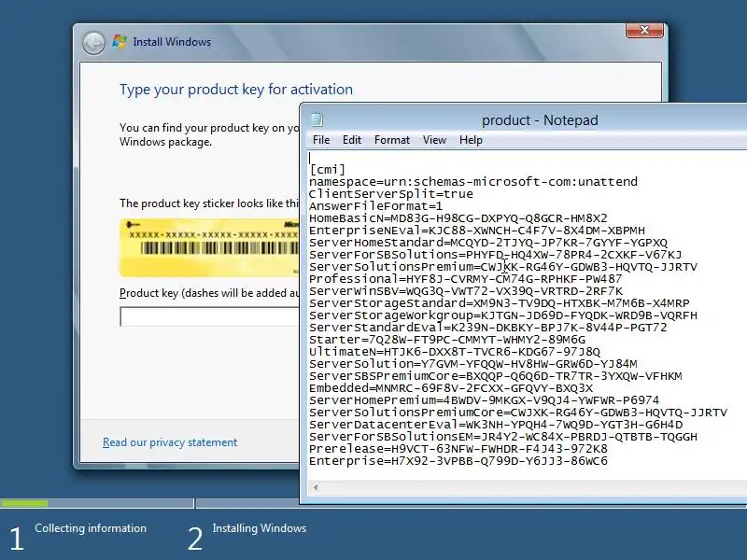The width and height of the screenshot is (747, 560).
Task: Click the UltimateN=HTJK6 key line
Action: click(x=455, y=352)
